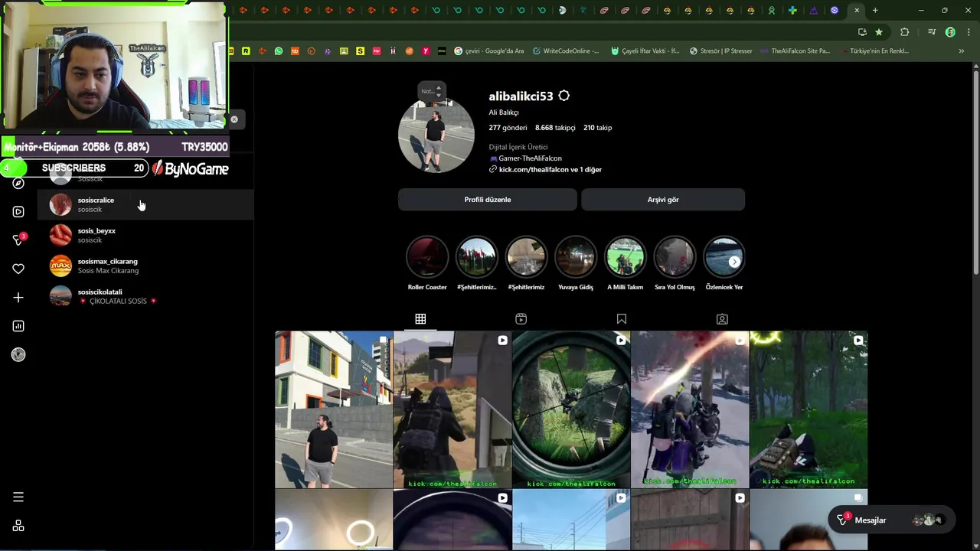Screen dimensions: 980x551
Task: Click the install app icon in address bar
Action: [862, 32]
